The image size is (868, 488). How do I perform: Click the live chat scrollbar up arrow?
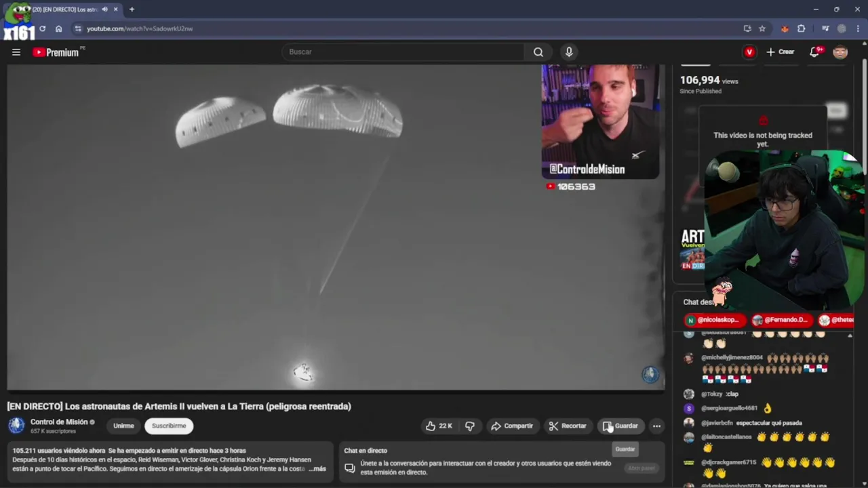[x=850, y=335]
